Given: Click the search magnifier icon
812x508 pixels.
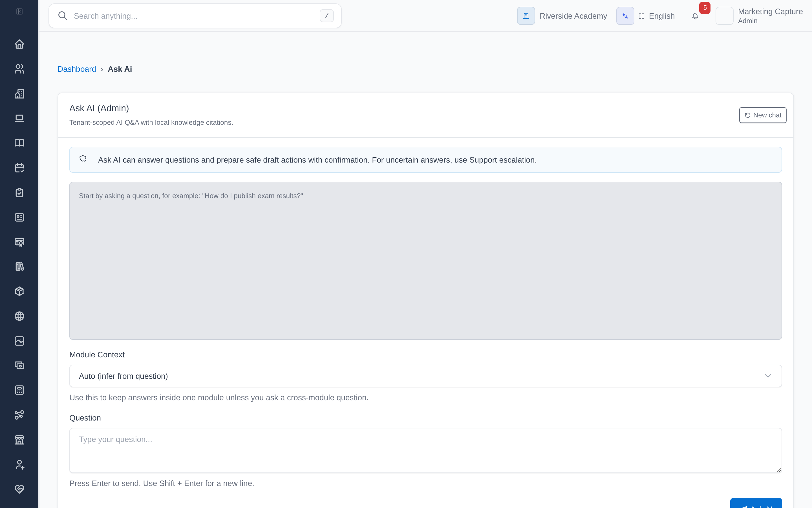Looking at the screenshot, I should pyautogui.click(x=62, y=16).
